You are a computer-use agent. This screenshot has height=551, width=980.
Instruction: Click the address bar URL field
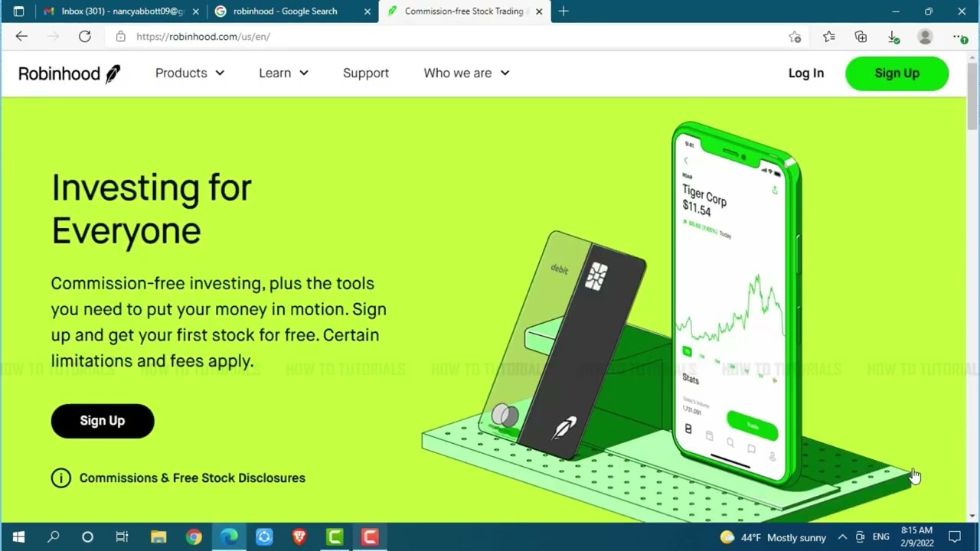(459, 36)
